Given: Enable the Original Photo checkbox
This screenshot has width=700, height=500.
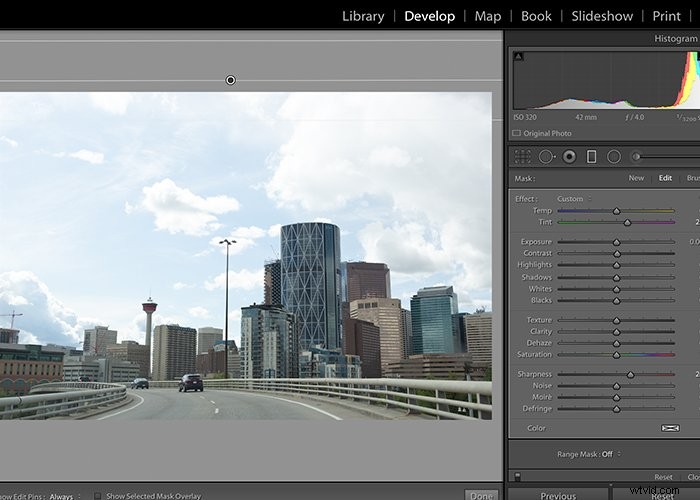Looking at the screenshot, I should click(517, 133).
